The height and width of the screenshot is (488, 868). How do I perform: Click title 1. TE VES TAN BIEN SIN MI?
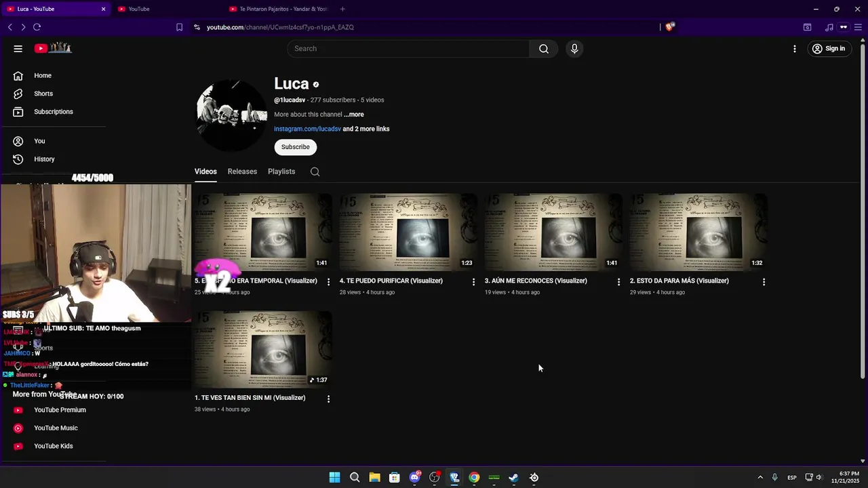coord(250,398)
